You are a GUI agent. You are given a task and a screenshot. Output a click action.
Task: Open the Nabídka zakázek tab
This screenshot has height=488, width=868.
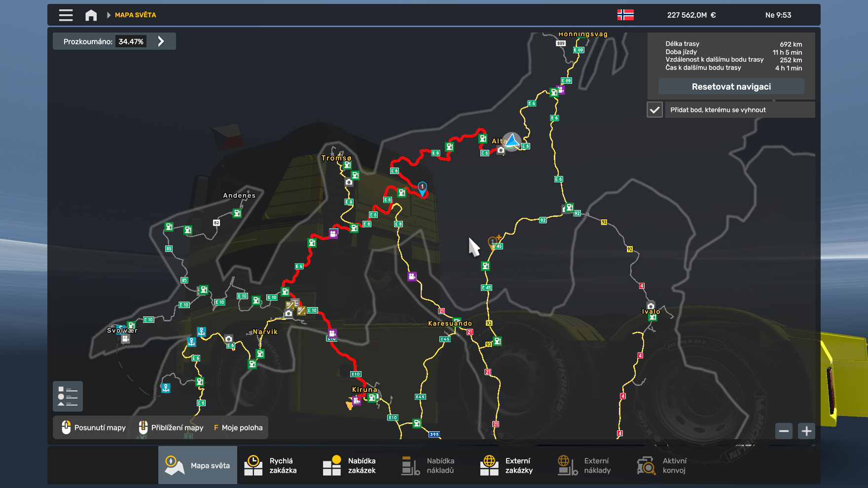[x=351, y=465]
